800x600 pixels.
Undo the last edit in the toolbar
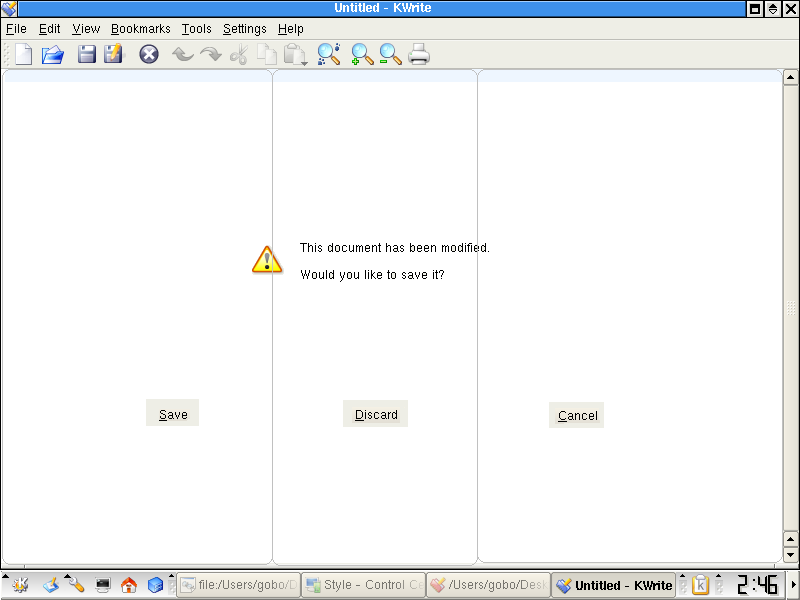point(183,54)
